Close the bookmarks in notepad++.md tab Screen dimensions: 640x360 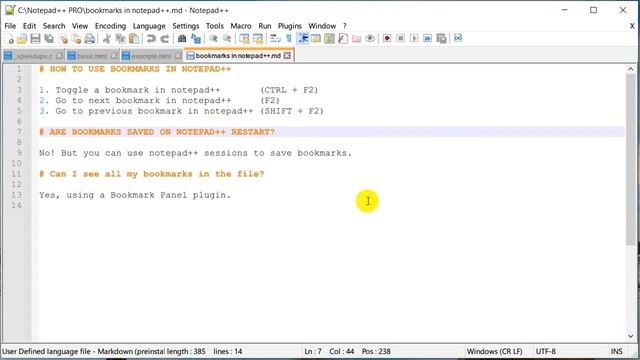click(287, 56)
